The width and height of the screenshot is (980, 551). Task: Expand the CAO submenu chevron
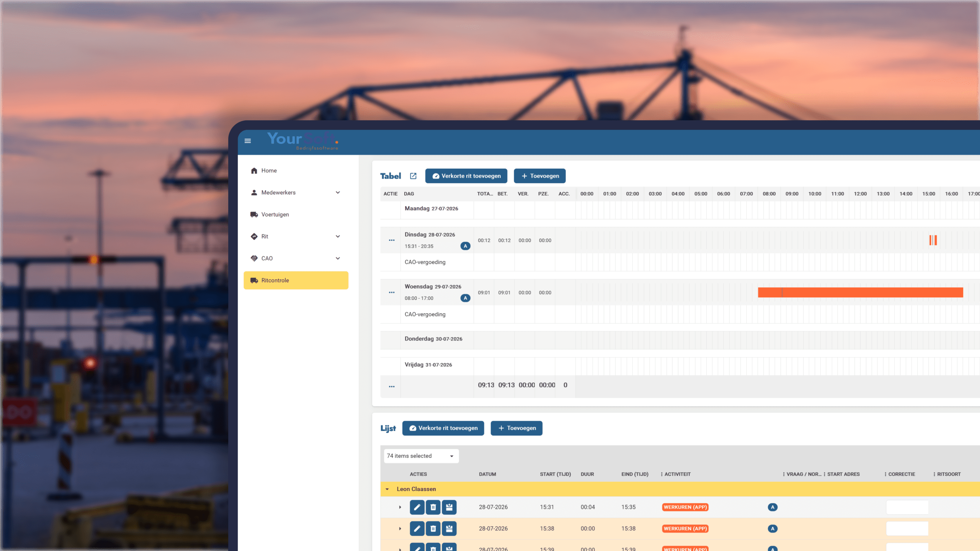[338, 258]
